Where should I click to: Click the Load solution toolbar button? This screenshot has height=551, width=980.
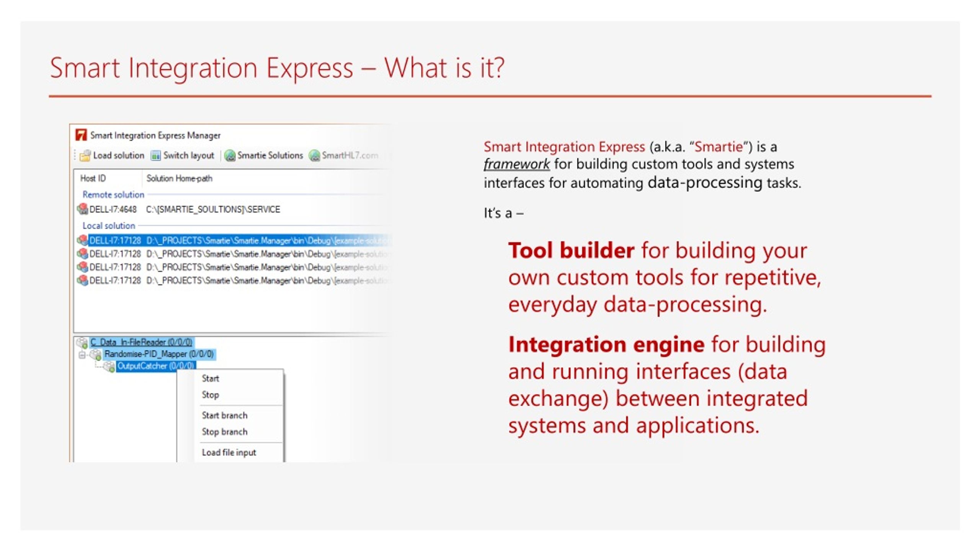point(112,155)
